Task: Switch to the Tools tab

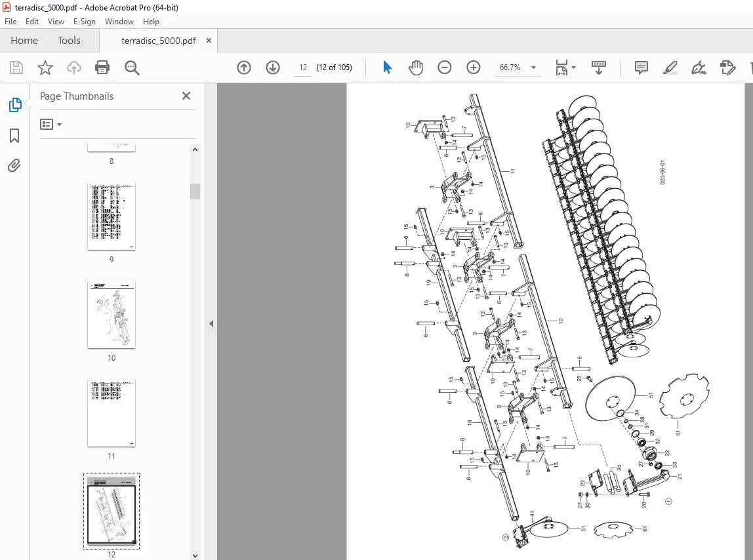Action: [69, 41]
